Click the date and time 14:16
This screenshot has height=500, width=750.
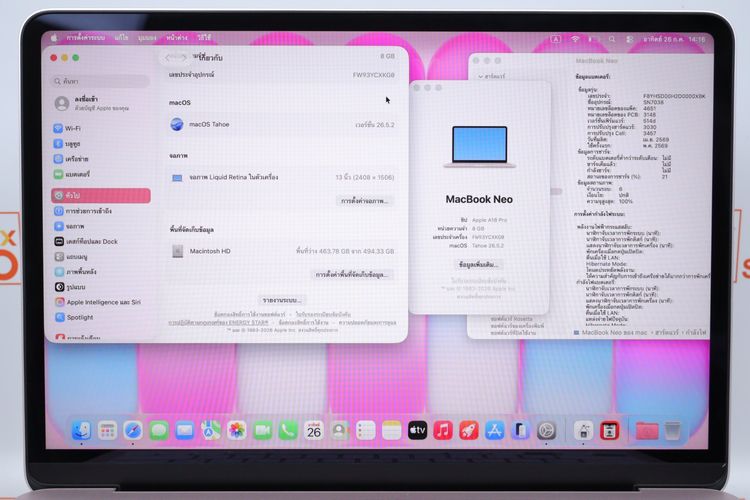point(673,39)
